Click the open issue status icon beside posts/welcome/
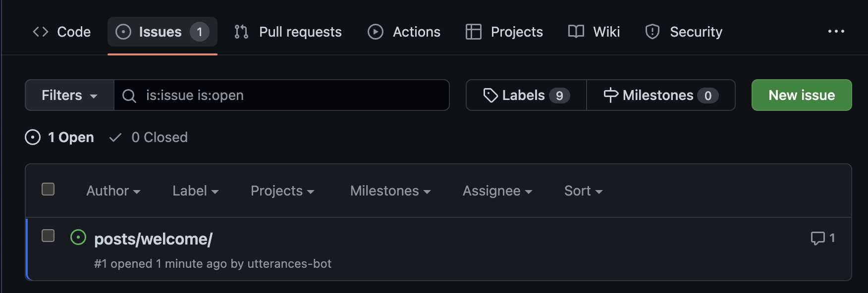 [78, 238]
